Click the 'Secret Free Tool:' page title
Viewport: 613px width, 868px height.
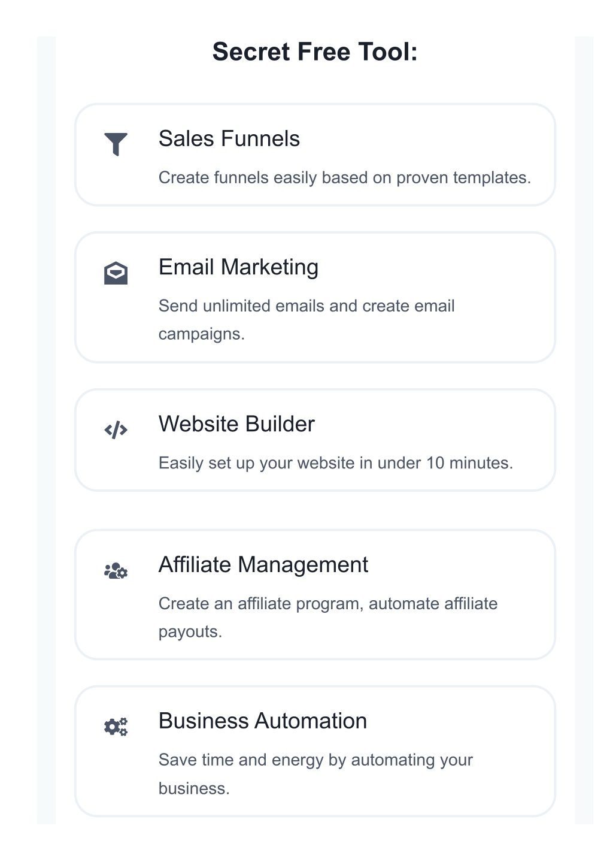[315, 52]
